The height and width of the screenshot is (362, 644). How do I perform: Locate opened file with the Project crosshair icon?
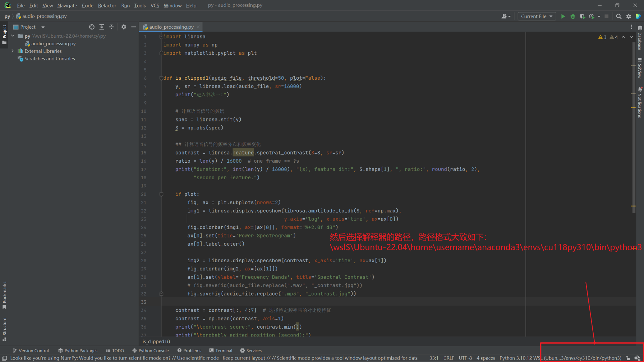(92, 27)
